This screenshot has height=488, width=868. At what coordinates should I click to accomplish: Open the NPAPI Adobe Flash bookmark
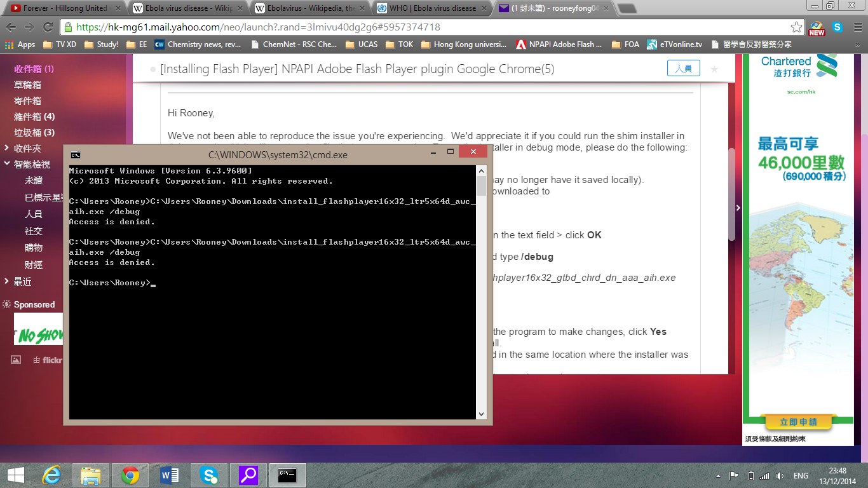(x=559, y=44)
